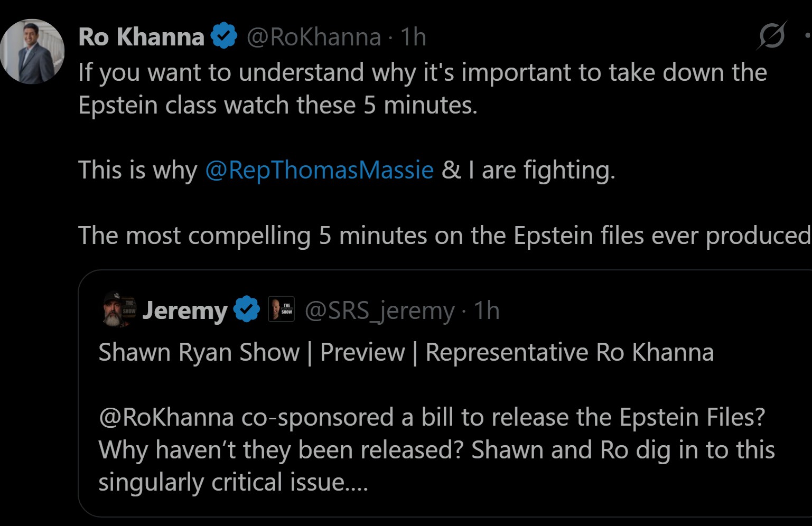Screen dimensions: 812x526
Task: Open the @RoKhanna handle in the header
Action: (x=314, y=37)
